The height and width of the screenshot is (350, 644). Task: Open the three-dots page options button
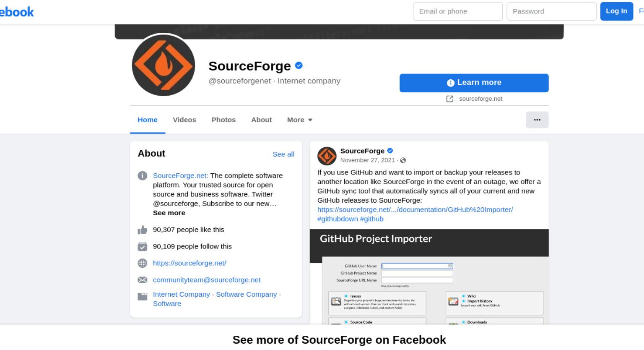pos(537,120)
